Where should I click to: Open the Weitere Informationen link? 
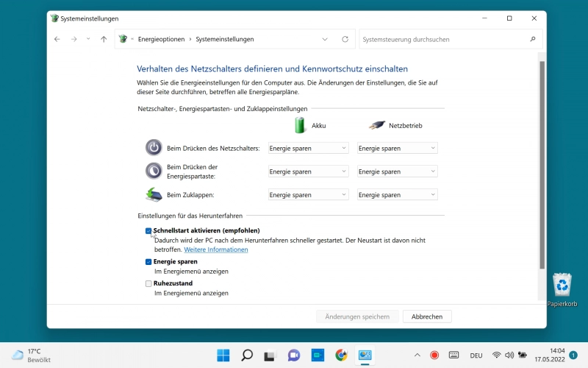point(216,250)
